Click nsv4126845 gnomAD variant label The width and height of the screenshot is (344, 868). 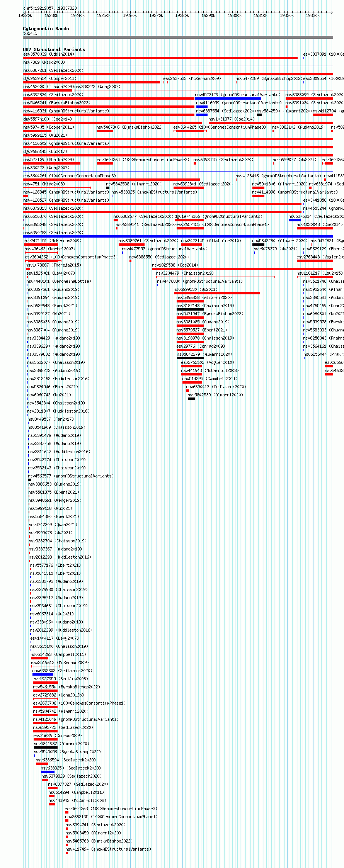pos(66,192)
